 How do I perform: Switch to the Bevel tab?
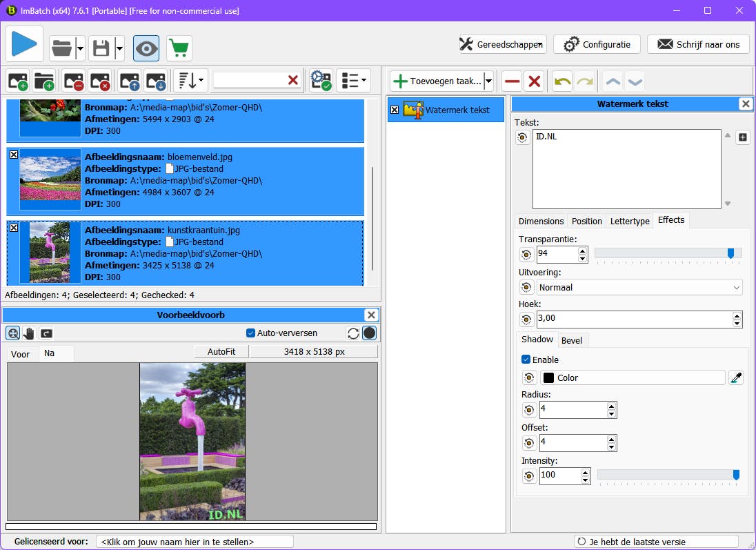[x=571, y=340]
